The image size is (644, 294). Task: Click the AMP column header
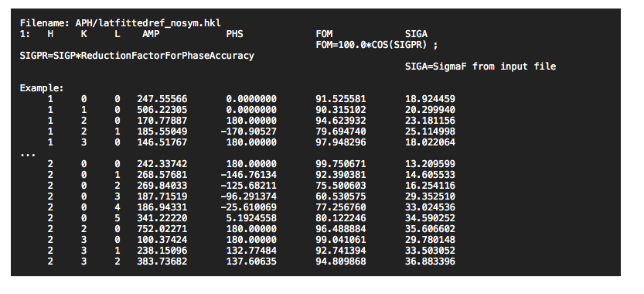click(x=151, y=34)
